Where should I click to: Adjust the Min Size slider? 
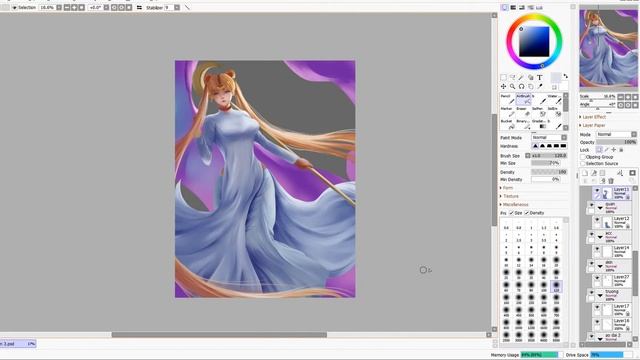(x=546, y=163)
